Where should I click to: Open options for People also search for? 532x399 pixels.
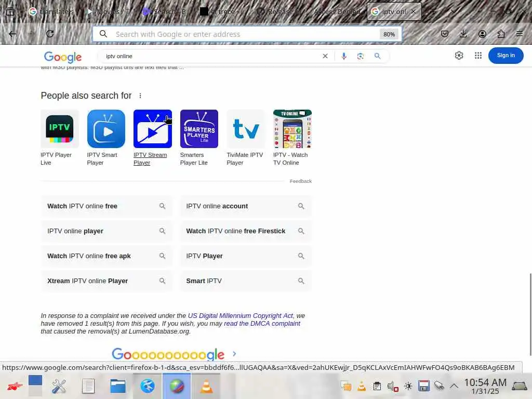click(x=140, y=96)
